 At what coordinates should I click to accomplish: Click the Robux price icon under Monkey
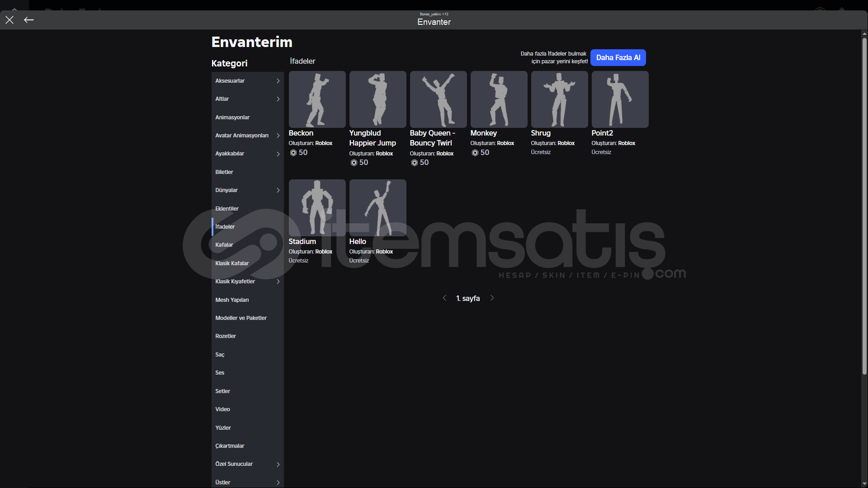coord(475,153)
